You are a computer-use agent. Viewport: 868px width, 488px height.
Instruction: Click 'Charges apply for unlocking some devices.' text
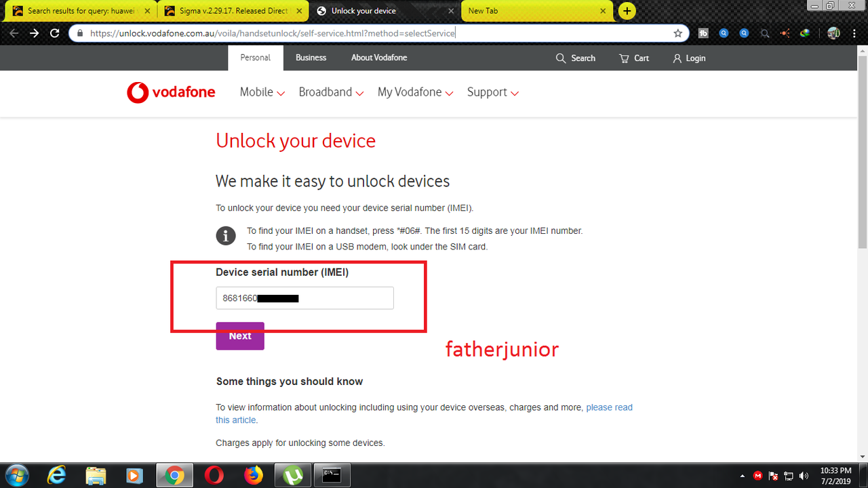click(x=300, y=443)
